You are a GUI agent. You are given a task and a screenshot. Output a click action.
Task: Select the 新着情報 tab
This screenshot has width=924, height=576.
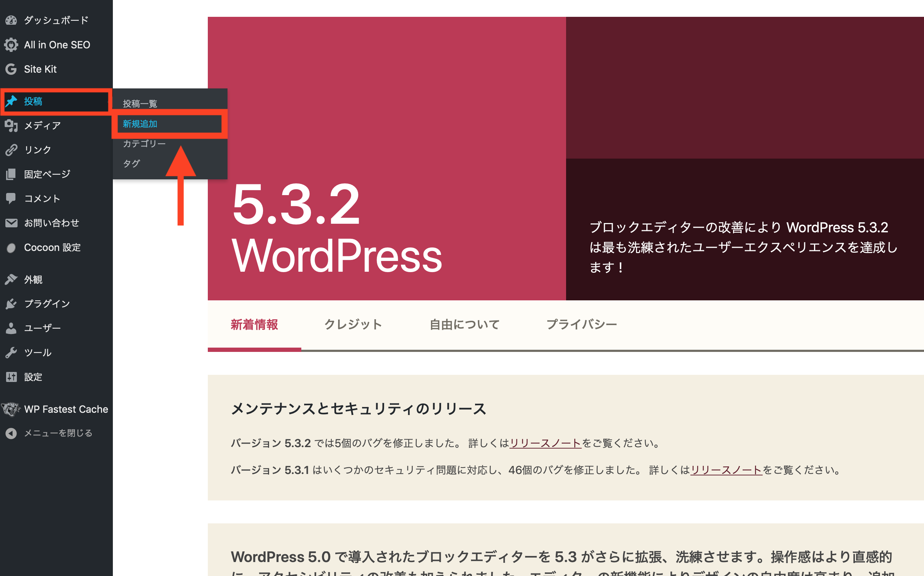(x=254, y=325)
